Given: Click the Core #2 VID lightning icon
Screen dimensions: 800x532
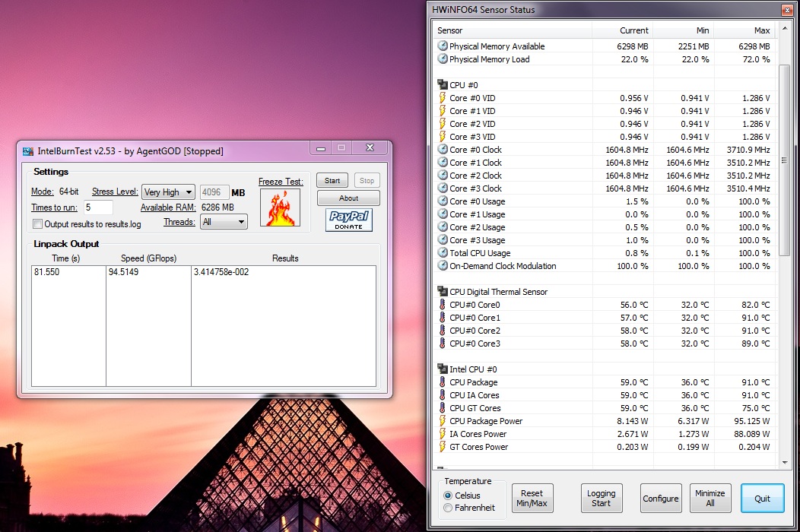Looking at the screenshot, I should pyautogui.click(x=443, y=123).
